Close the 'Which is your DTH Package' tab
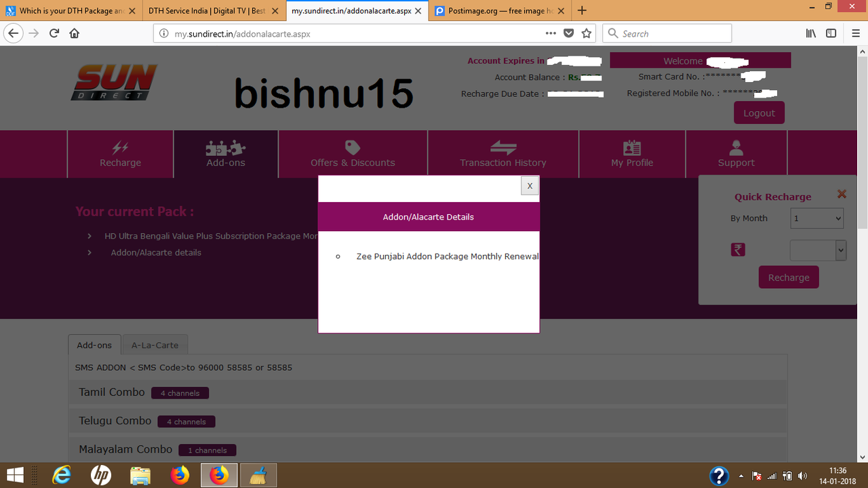 (x=132, y=11)
